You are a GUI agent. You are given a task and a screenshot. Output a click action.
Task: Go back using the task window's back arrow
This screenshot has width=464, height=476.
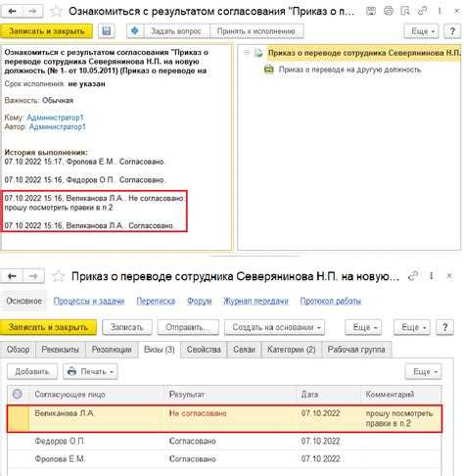click(x=12, y=12)
